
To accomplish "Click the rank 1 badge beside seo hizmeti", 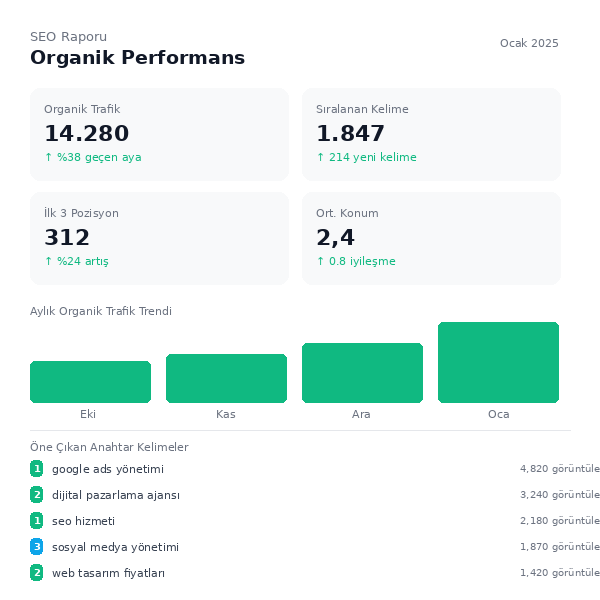I will [36, 521].
